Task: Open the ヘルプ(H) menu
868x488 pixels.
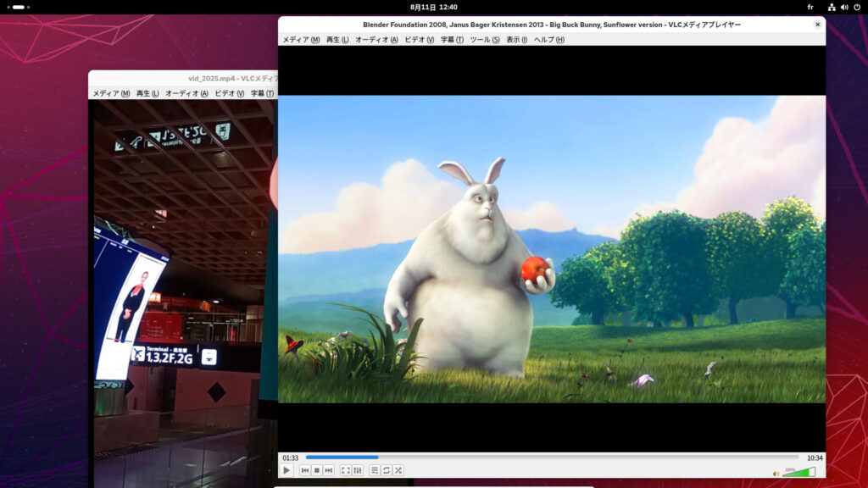Action: pos(548,40)
